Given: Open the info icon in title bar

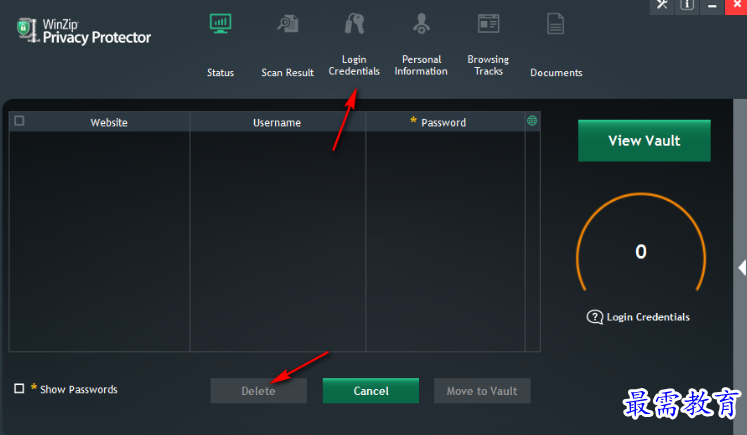Looking at the screenshot, I should pos(687,5).
